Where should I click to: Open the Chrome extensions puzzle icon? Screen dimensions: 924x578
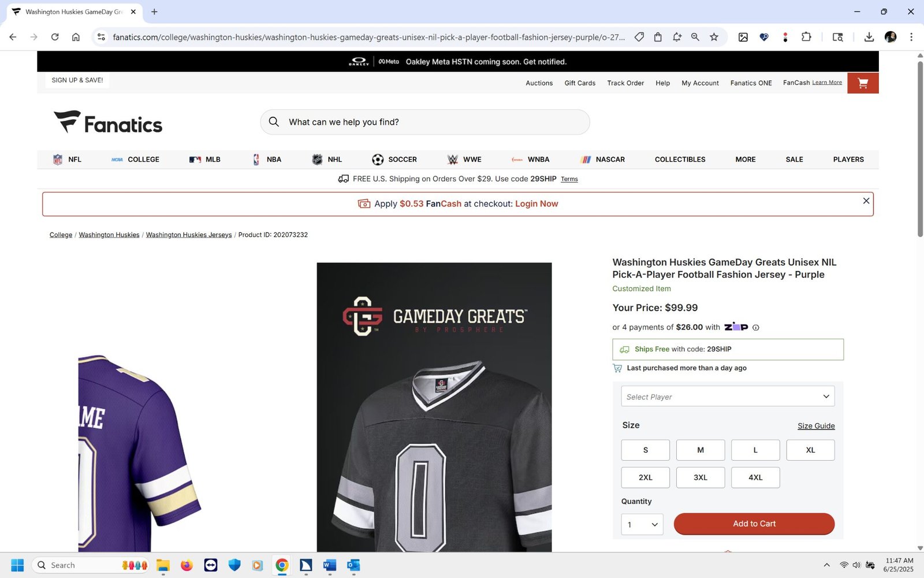[806, 37]
